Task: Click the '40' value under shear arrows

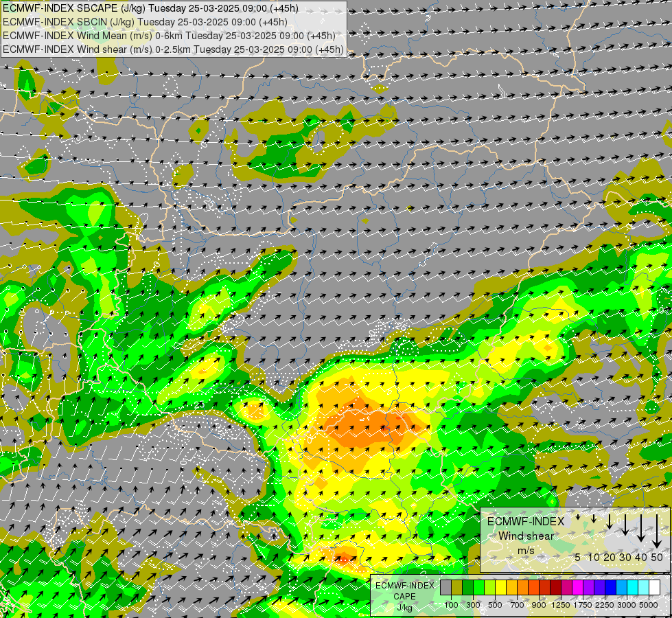Action: point(640,557)
